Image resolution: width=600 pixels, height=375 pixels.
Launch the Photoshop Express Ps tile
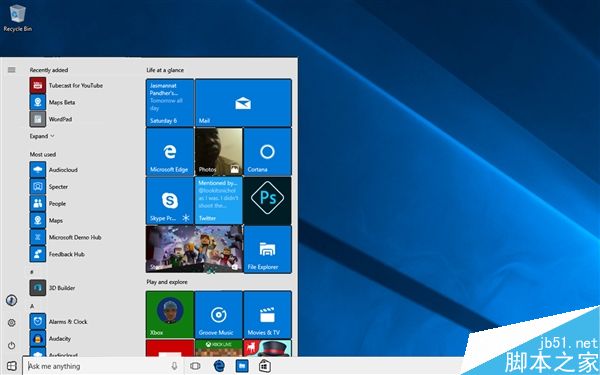click(267, 201)
